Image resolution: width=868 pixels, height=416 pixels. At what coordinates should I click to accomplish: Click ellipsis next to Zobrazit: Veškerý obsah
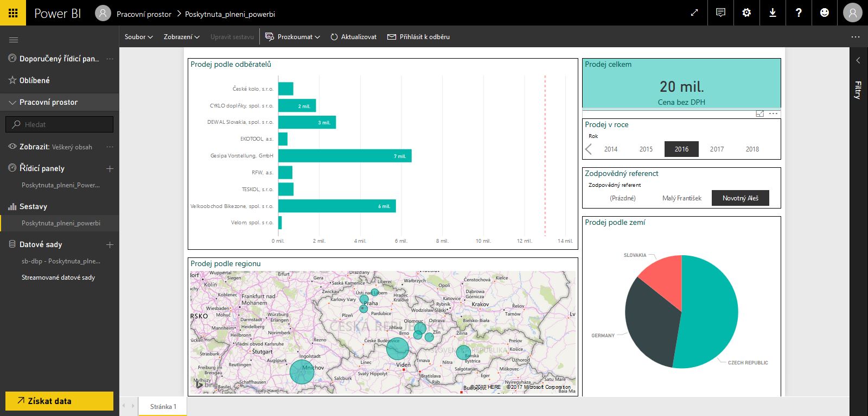pos(110,147)
